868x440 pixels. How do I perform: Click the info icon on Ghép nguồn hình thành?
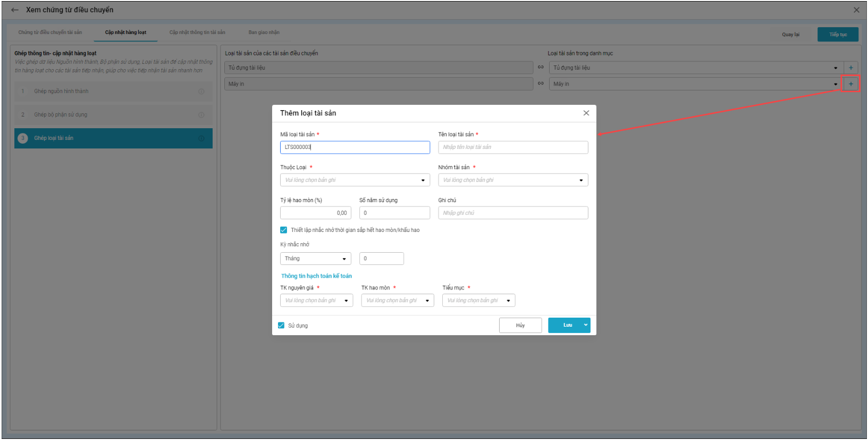[201, 92]
